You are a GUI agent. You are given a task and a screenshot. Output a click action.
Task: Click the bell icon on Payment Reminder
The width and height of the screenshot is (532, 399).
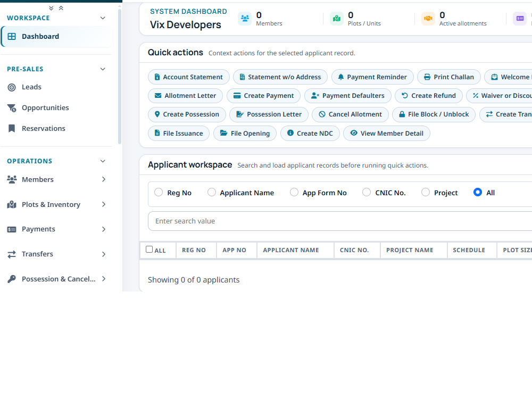click(341, 77)
